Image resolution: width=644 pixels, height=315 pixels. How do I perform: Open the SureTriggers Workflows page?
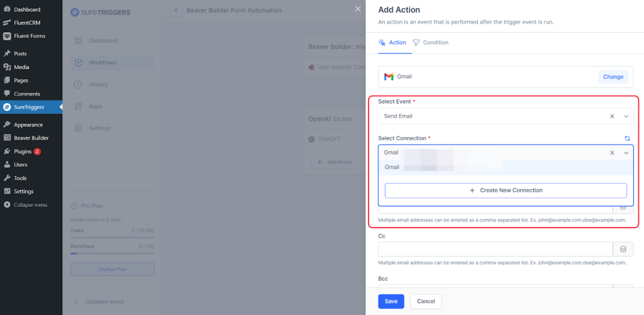pyautogui.click(x=102, y=62)
